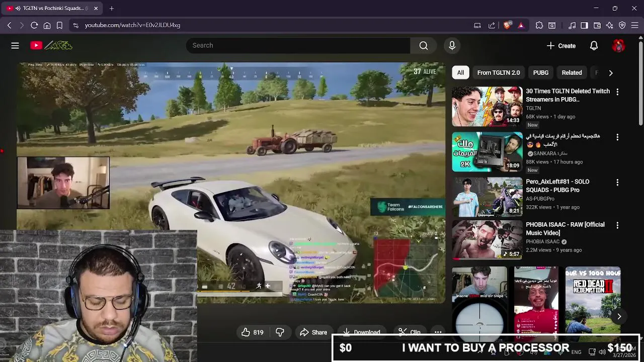
Task: Open a new browser tab
Action: point(112,8)
